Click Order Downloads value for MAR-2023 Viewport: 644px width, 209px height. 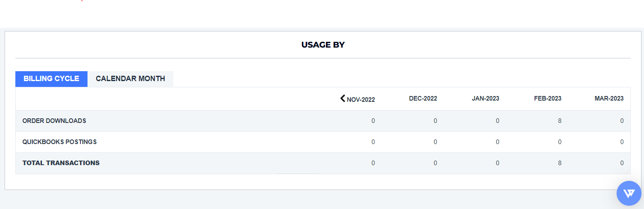(622, 121)
